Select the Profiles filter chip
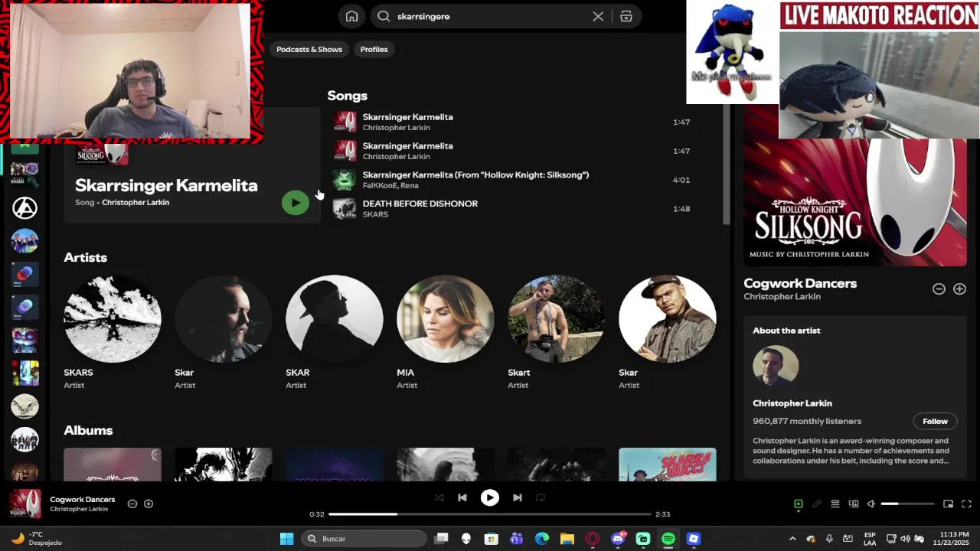The height and width of the screenshot is (551, 980). tap(374, 49)
